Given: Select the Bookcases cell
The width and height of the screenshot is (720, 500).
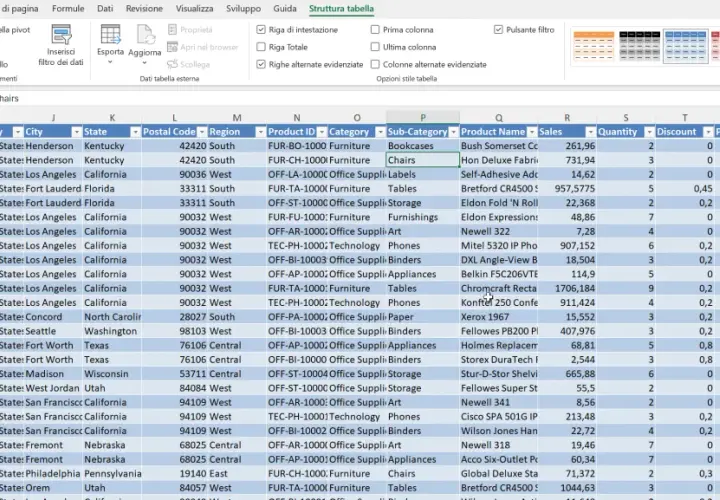Looking at the screenshot, I should (423, 146).
